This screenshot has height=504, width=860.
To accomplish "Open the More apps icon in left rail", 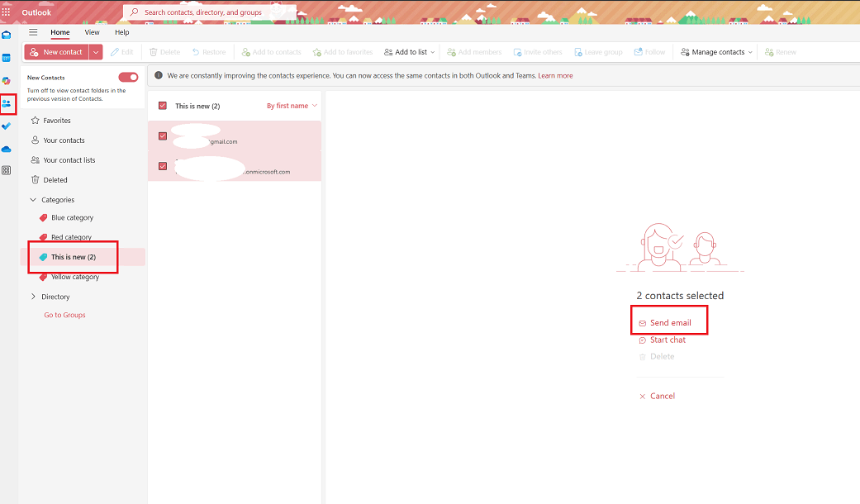I will tap(6, 170).
